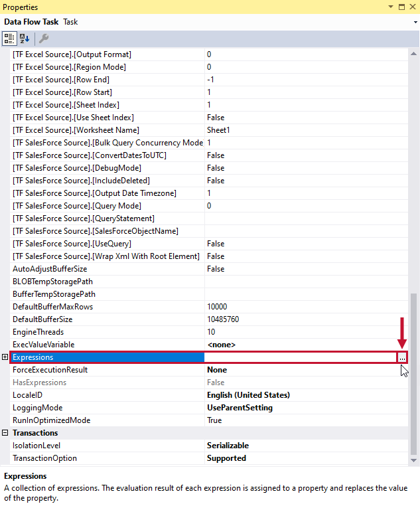Select [TF Excel Source].[Row Start] property
The width and height of the screenshot is (420, 508).
point(62,92)
